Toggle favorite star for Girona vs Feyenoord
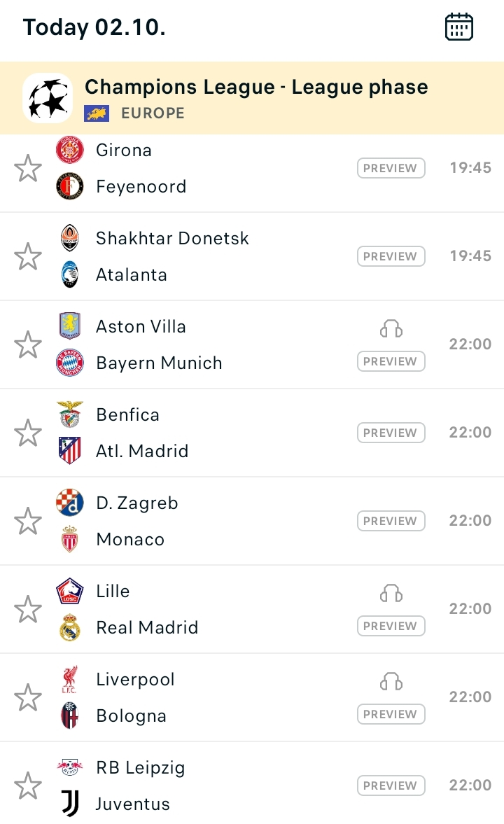This screenshot has width=504, height=824. coord(28,168)
